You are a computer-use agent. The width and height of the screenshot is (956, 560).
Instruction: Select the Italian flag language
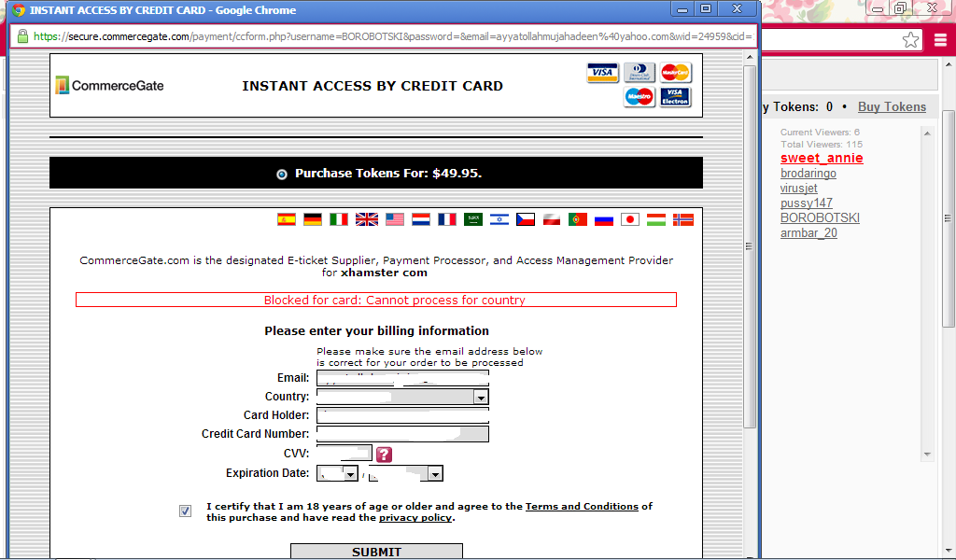pyautogui.click(x=339, y=219)
